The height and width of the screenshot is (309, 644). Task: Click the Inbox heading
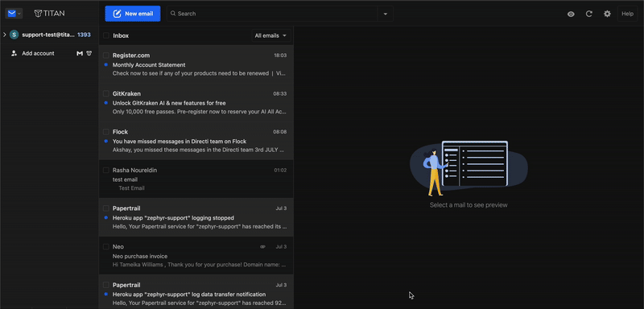point(121,35)
